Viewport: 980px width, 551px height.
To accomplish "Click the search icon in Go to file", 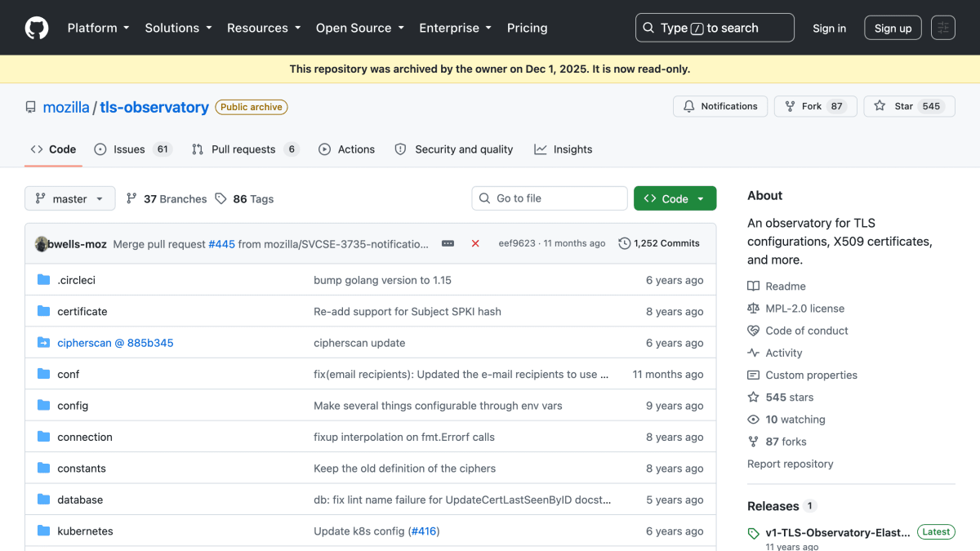I will pyautogui.click(x=485, y=198).
